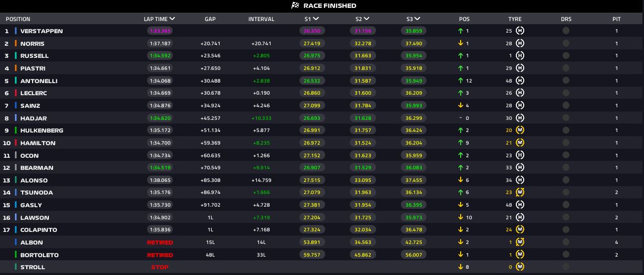Click Colapinto's medium tyre icon

point(520,230)
